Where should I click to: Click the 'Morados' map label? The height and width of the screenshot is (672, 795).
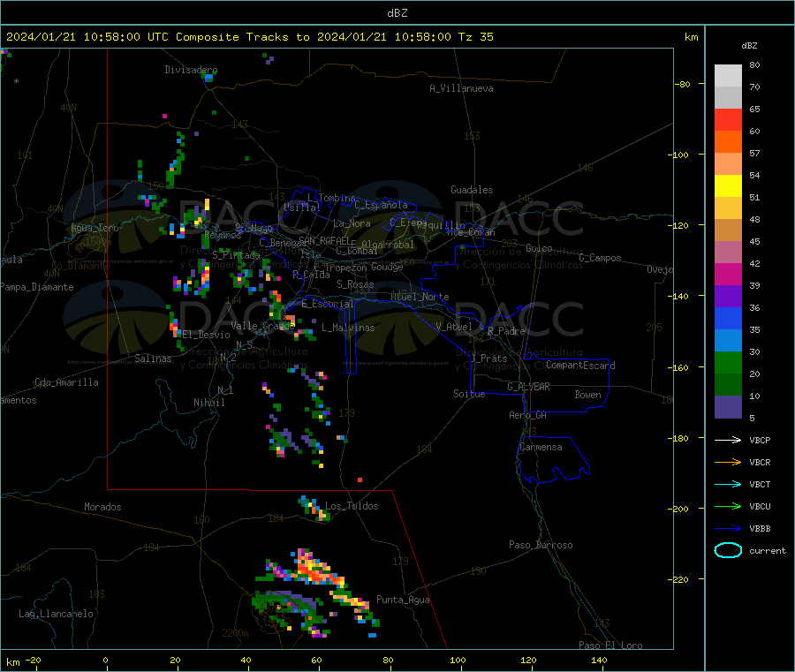[102, 507]
